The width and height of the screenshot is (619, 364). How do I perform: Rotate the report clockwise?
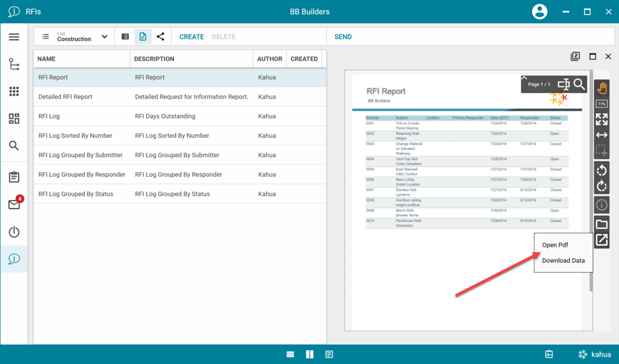click(602, 186)
